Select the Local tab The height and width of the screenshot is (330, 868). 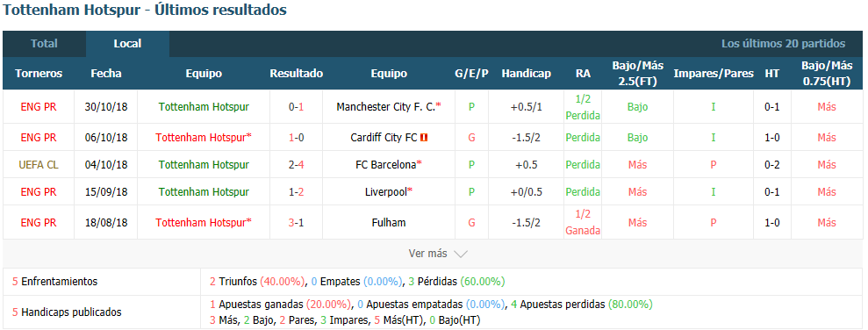[x=127, y=44]
